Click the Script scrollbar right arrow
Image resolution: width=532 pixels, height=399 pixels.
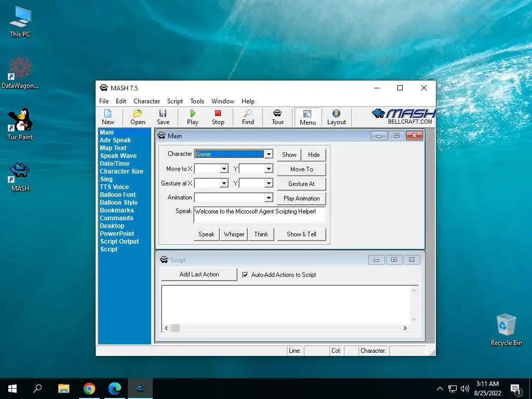(x=405, y=328)
